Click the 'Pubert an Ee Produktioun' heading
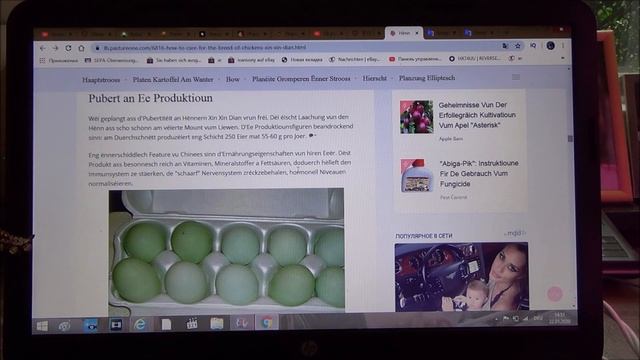Image resolution: width=640 pixels, height=360 pixels. coord(151,98)
